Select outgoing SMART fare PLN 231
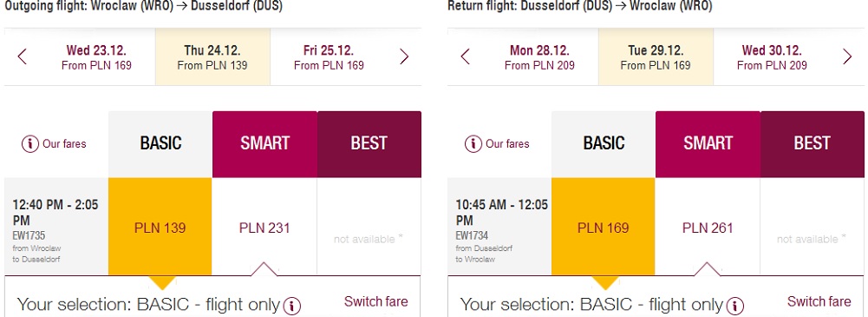868x317 pixels. (264, 227)
